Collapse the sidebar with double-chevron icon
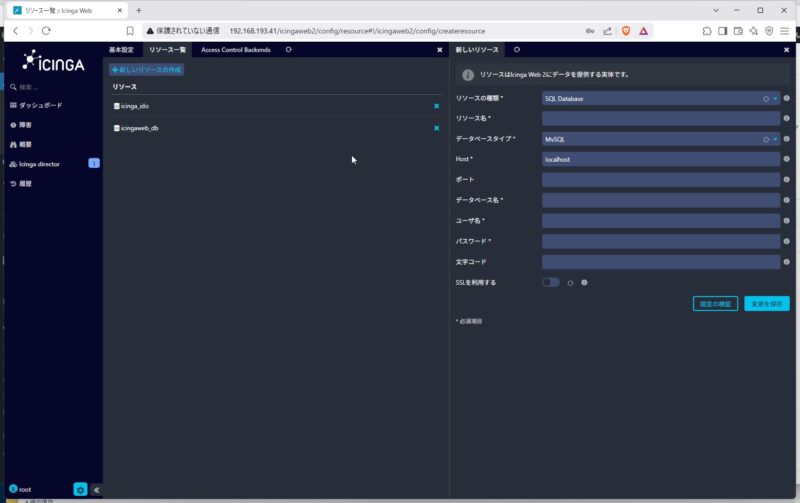 [x=96, y=490]
